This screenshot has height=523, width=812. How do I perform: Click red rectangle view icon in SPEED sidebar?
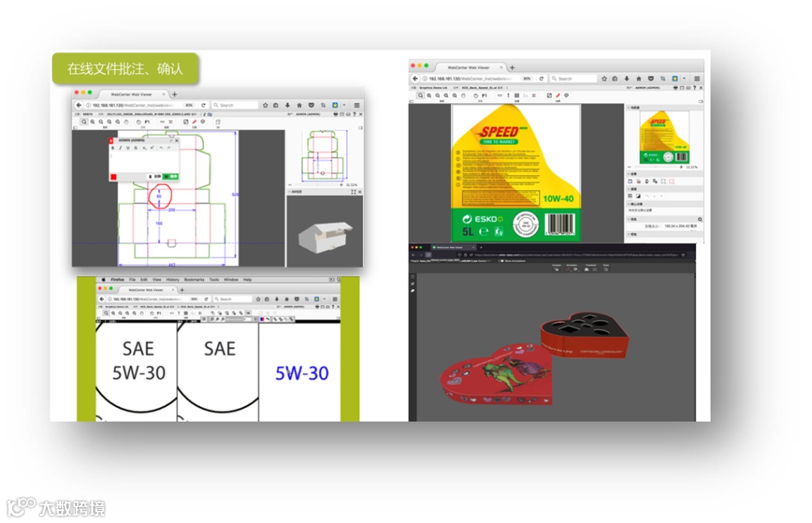[671, 181]
